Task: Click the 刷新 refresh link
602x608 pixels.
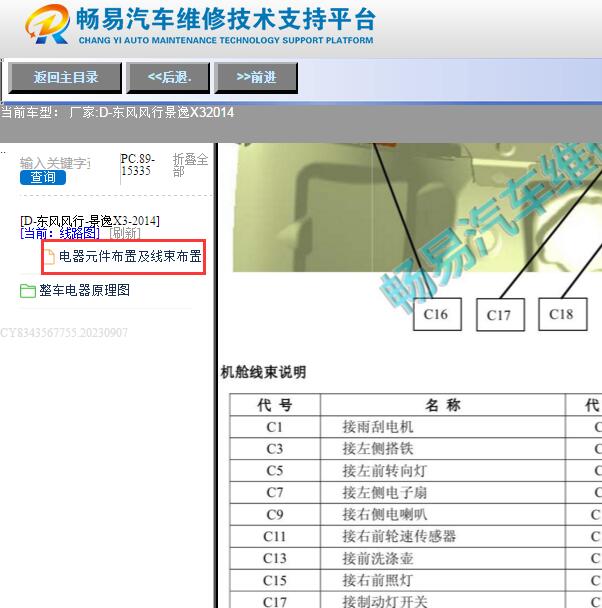Action: tap(124, 233)
